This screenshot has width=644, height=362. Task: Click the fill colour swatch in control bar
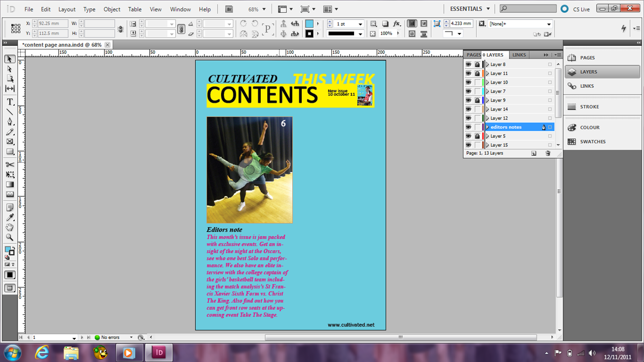pyautogui.click(x=309, y=24)
